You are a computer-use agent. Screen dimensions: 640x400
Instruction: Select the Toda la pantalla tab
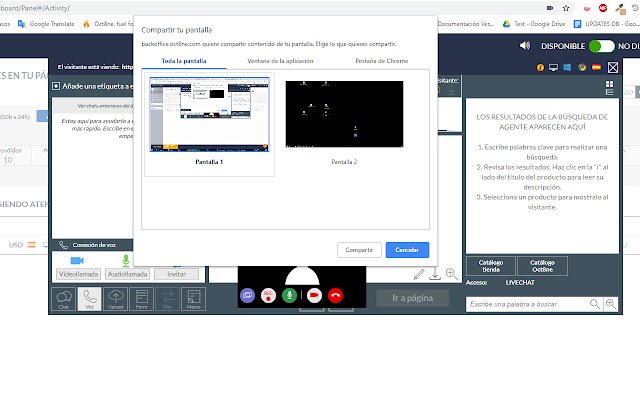[184, 61]
